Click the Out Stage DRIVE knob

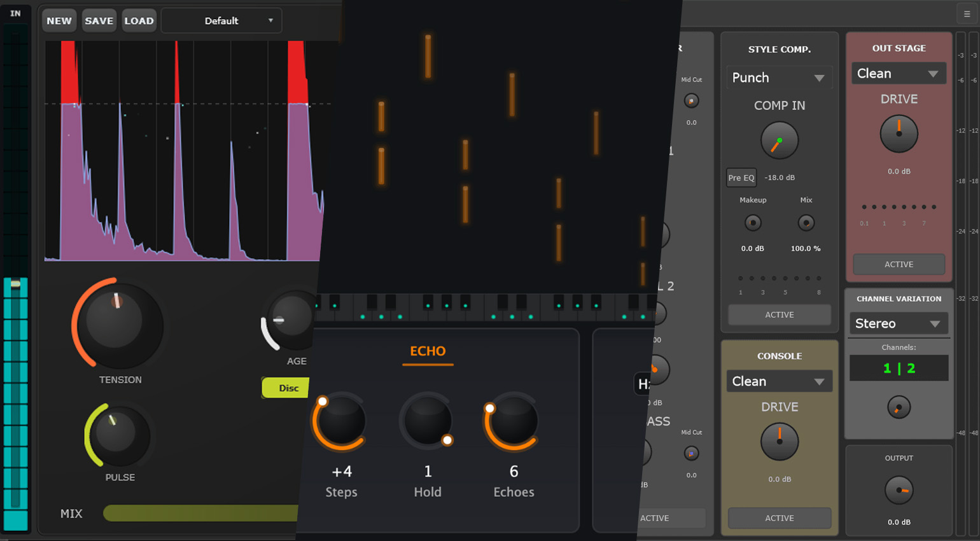(x=899, y=134)
